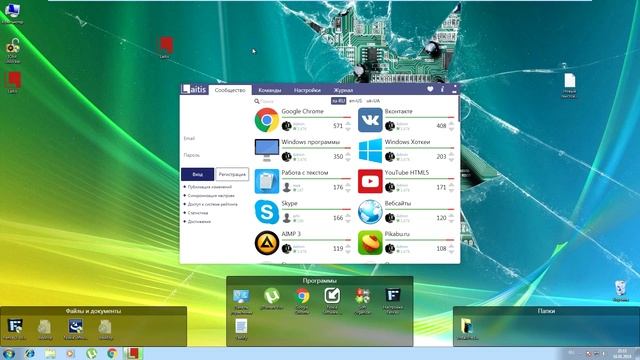This screenshot has width=640, height=360.
Task: Upvote the Вебсайты pack
Action: point(451,215)
